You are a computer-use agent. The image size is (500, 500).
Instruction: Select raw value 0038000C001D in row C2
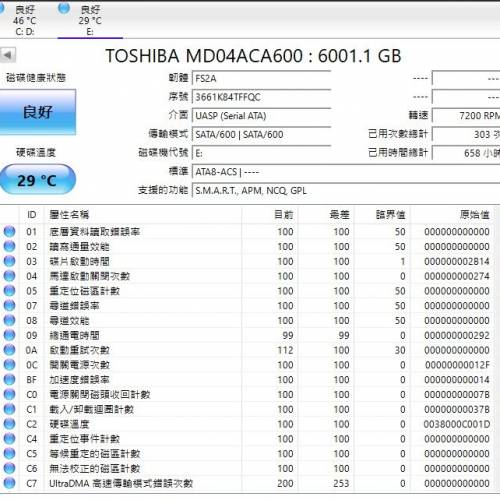pos(457,424)
